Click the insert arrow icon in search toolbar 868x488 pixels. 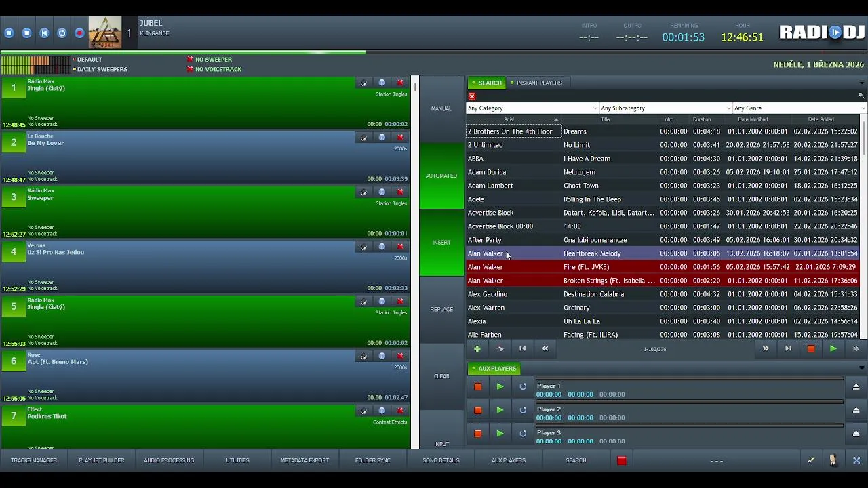[500, 348]
